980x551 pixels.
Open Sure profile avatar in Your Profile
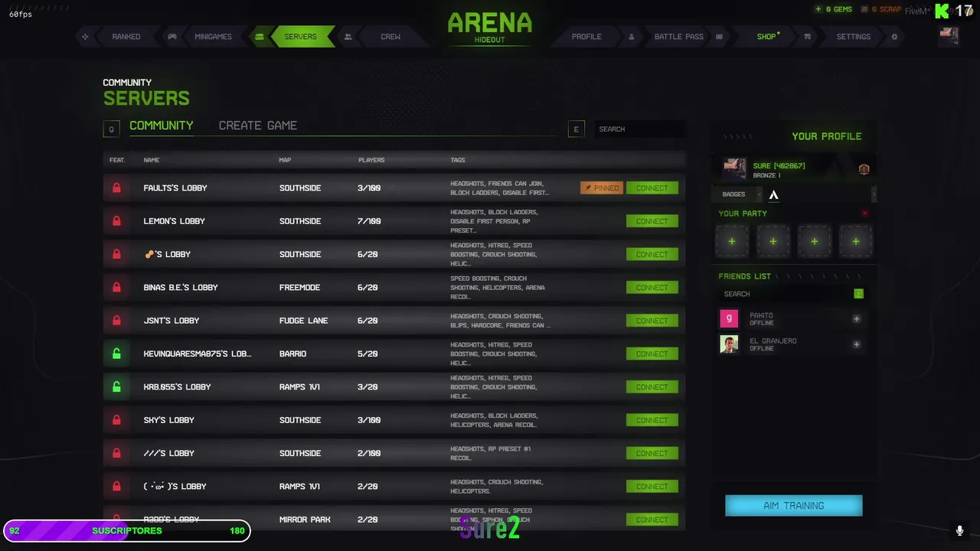[x=735, y=168]
